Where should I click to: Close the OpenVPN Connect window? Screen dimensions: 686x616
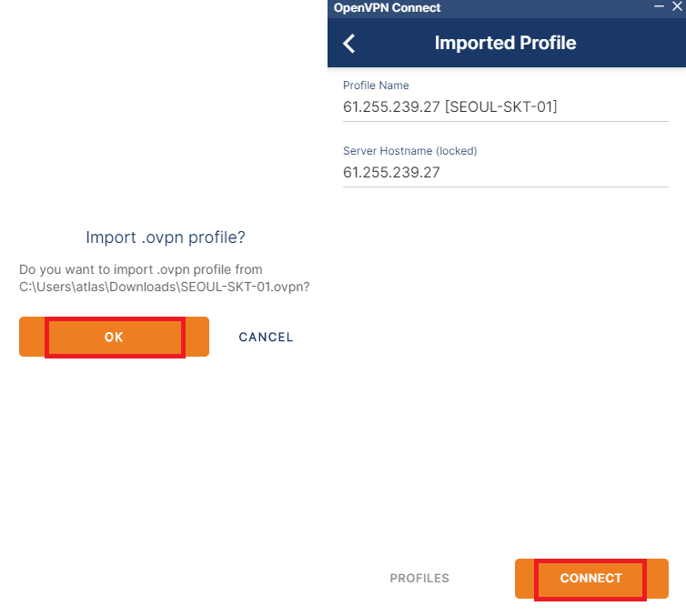(677, 6)
